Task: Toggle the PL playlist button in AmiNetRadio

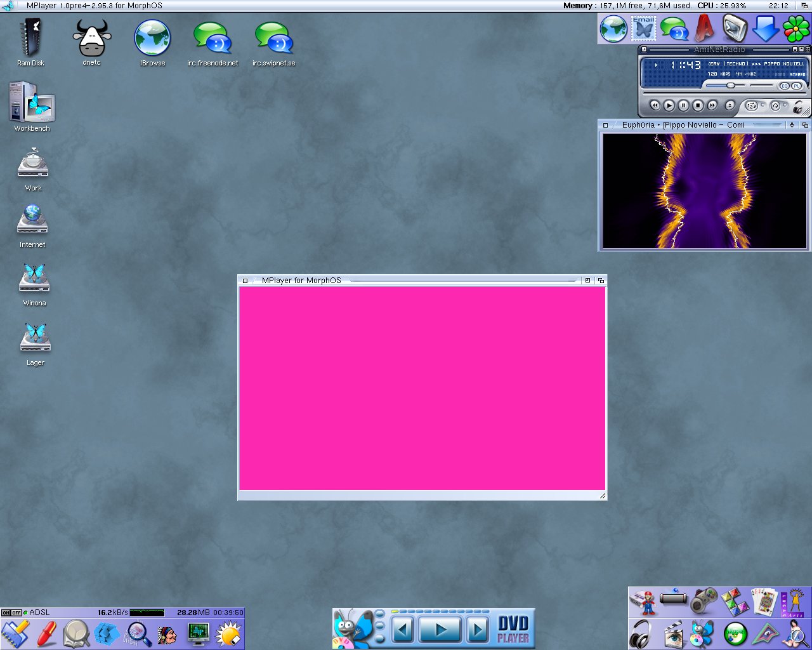Action: pyautogui.click(x=797, y=86)
